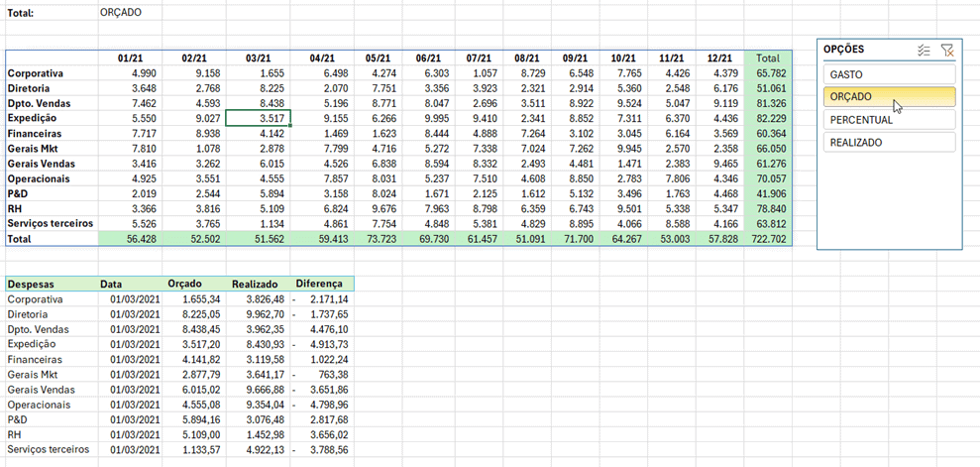Click grand total cell 722.702
Image resolution: width=980 pixels, height=467 pixels.
point(768,238)
